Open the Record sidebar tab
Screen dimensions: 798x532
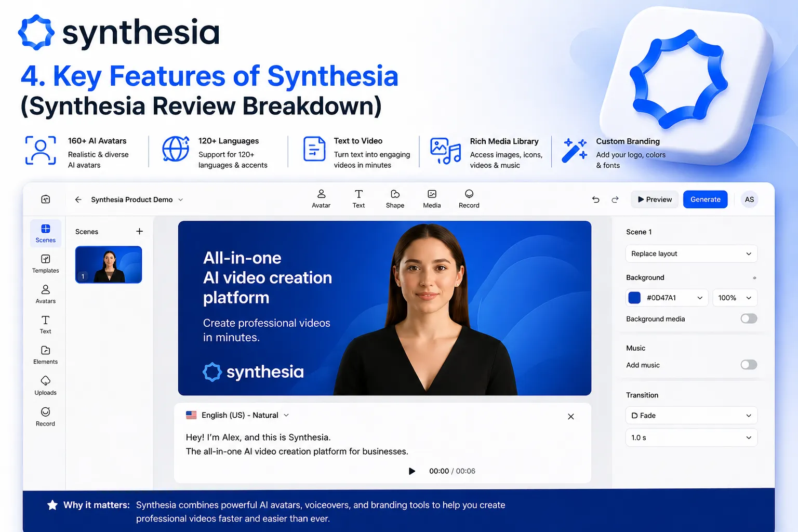(x=46, y=417)
